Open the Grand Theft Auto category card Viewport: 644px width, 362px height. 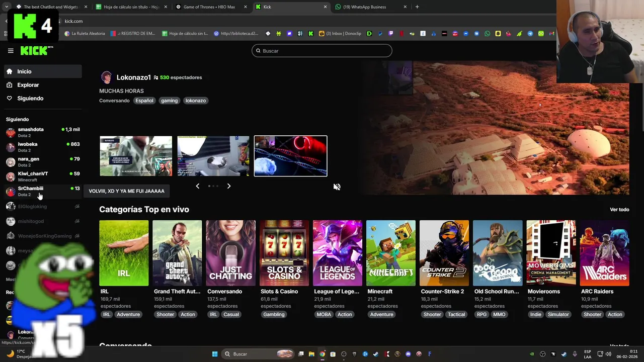coord(177,253)
